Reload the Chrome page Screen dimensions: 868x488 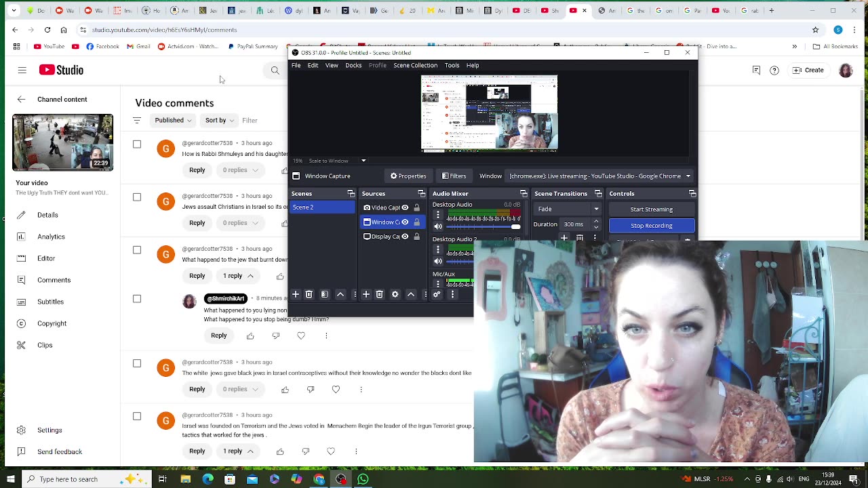pos(47,30)
